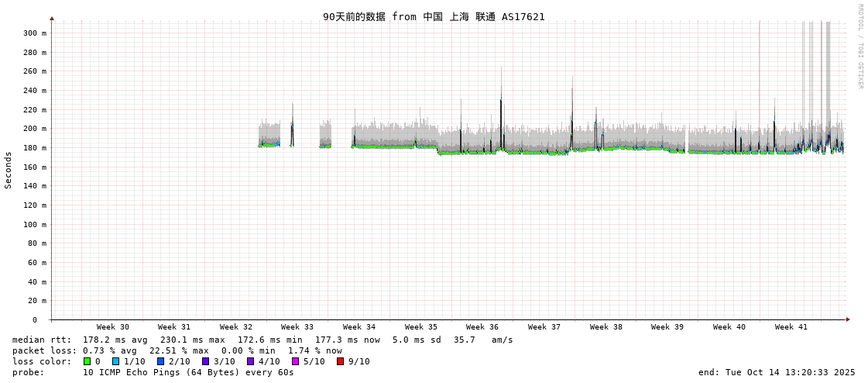Click the purple 3/10 loss swatch
The height and width of the screenshot is (383, 868).
pyautogui.click(x=205, y=361)
